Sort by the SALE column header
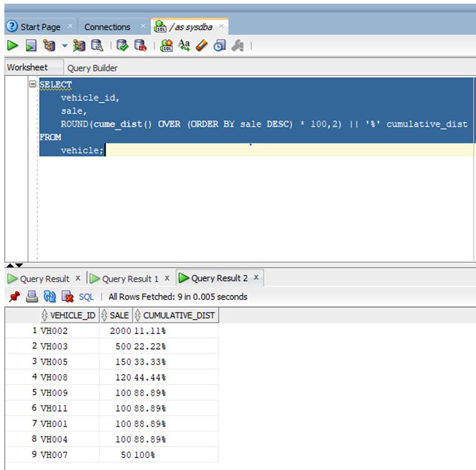Viewport: 476px width, 470px height. click(116, 315)
